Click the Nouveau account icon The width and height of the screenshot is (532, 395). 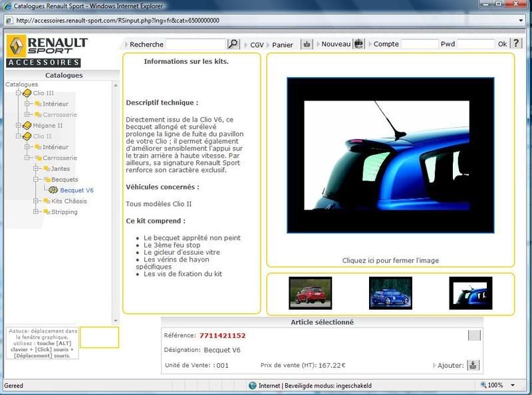(x=358, y=44)
